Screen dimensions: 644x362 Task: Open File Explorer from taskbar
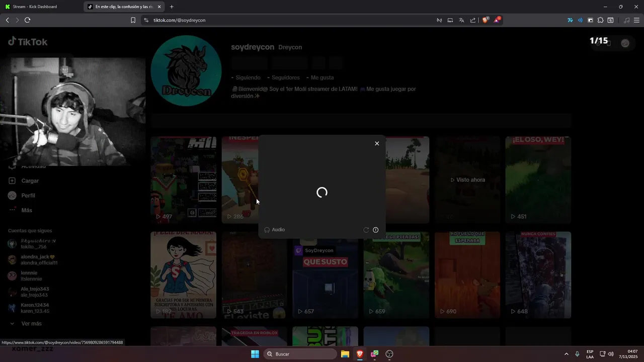point(345,354)
